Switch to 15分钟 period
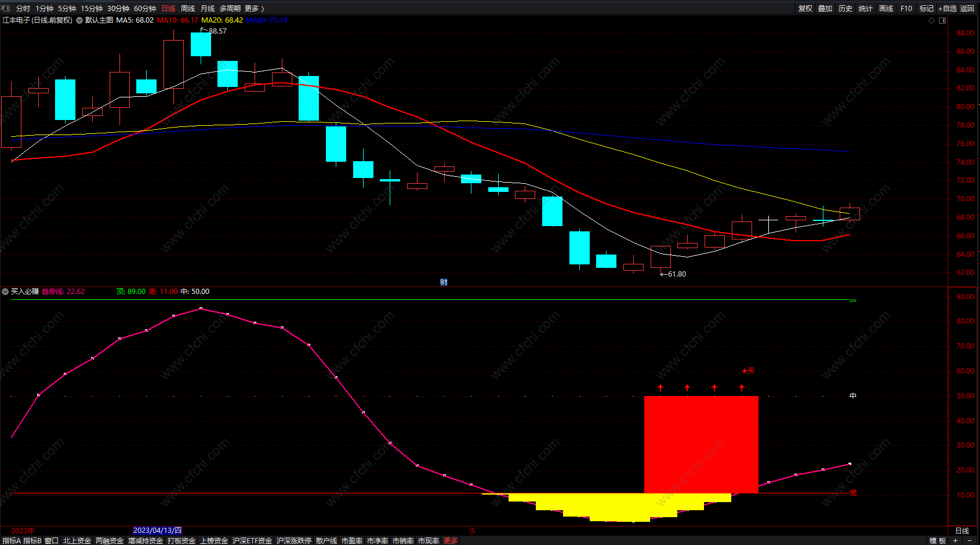 [92, 8]
